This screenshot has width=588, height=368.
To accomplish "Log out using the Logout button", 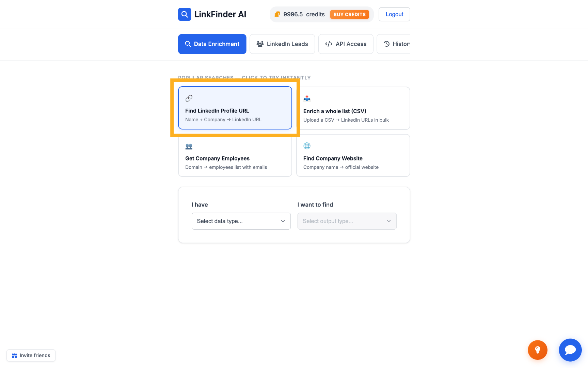I will (x=394, y=14).
